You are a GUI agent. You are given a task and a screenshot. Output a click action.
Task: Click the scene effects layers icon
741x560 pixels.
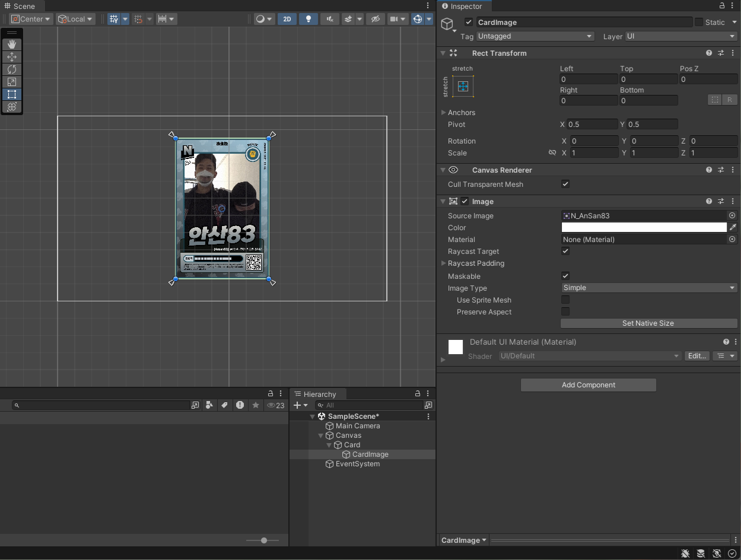click(349, 19)
